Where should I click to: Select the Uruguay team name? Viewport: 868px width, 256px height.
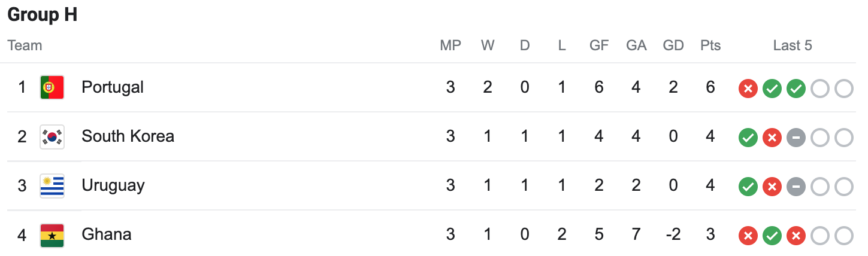click(x=113, y=185)
